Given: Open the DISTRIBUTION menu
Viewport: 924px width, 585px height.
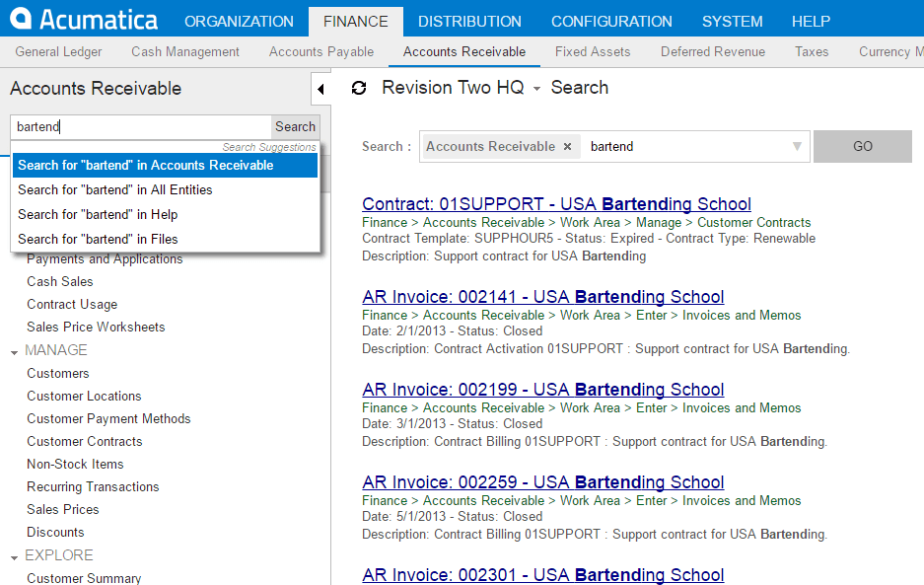Looking at the screenshot, I should (469, 22).
